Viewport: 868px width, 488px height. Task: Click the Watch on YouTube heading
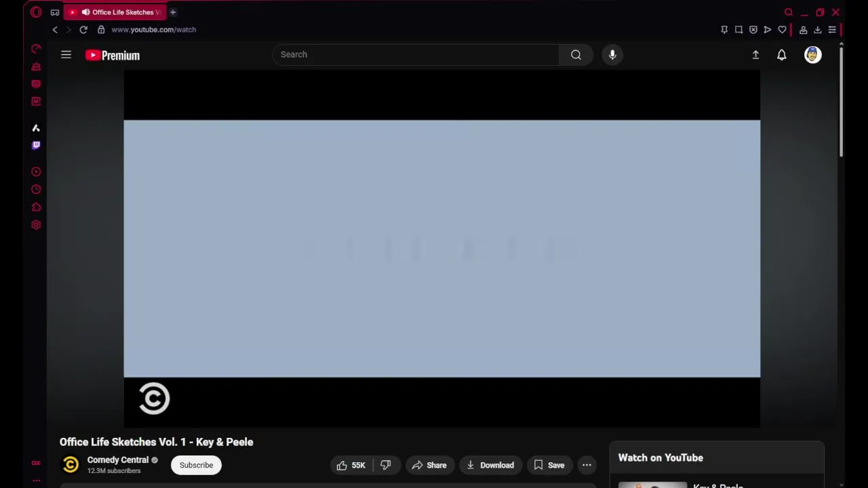tap(660, 457)
